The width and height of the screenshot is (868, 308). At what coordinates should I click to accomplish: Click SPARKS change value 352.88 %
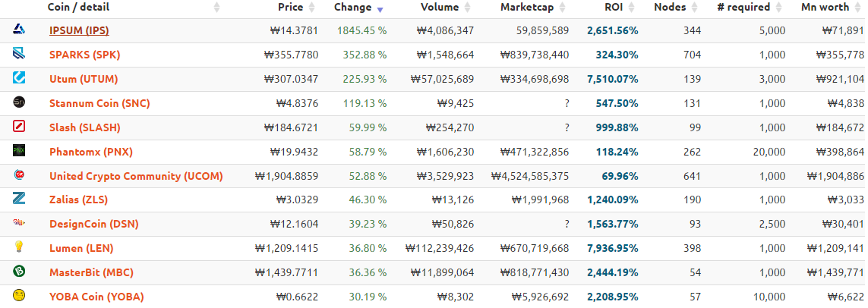pos(365,55)
